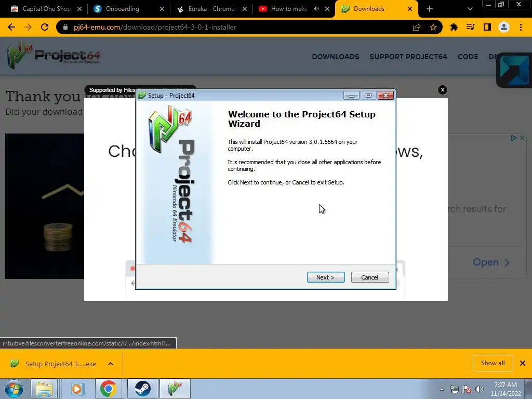Open Chrome three-dot menu

click(x=521, y=27)
